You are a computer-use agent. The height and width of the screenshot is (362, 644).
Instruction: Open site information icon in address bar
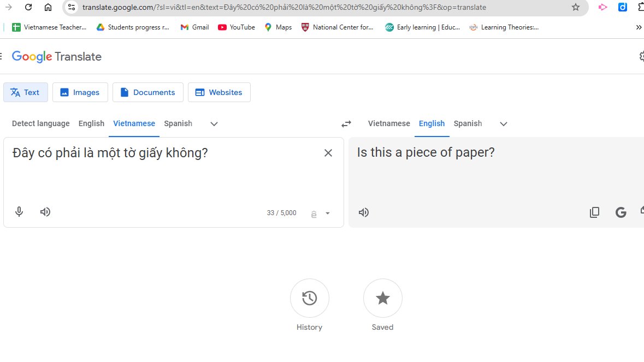pos(72,8)
